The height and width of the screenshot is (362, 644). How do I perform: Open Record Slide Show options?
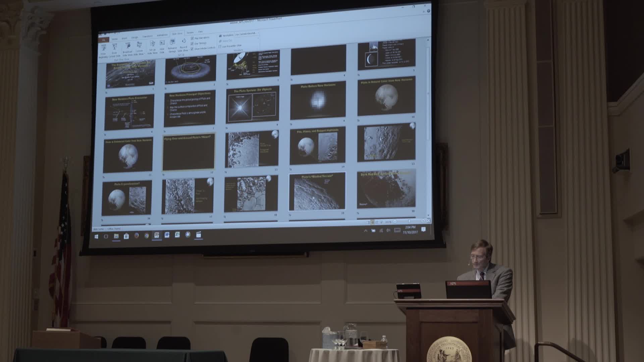pos(183,46)
